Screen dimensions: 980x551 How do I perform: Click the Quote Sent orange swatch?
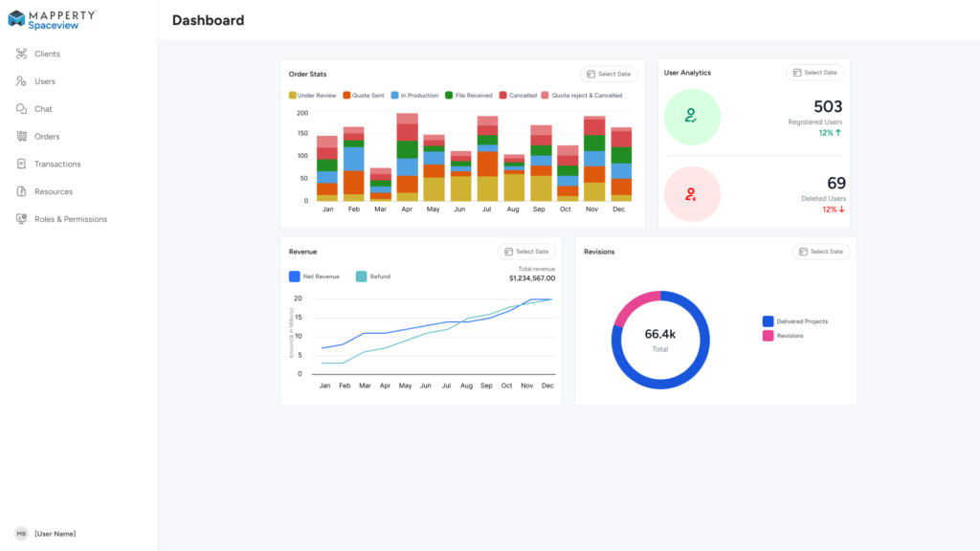tap(346, 96)
